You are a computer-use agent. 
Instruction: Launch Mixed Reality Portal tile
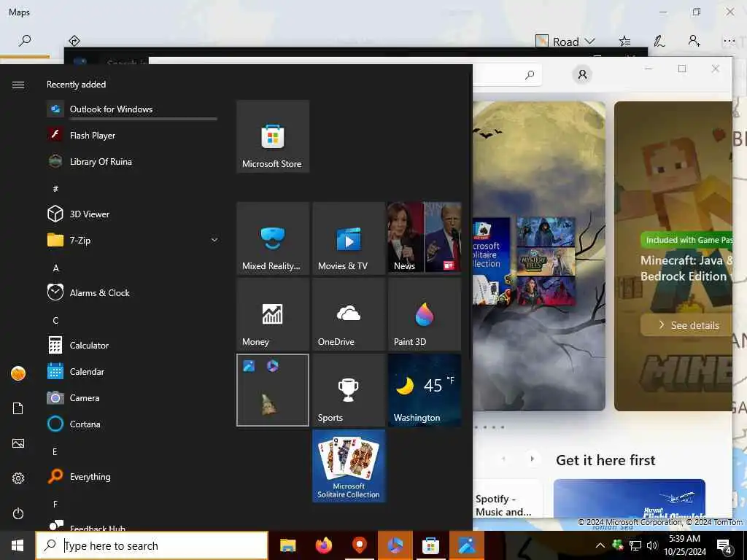(273, 238)
